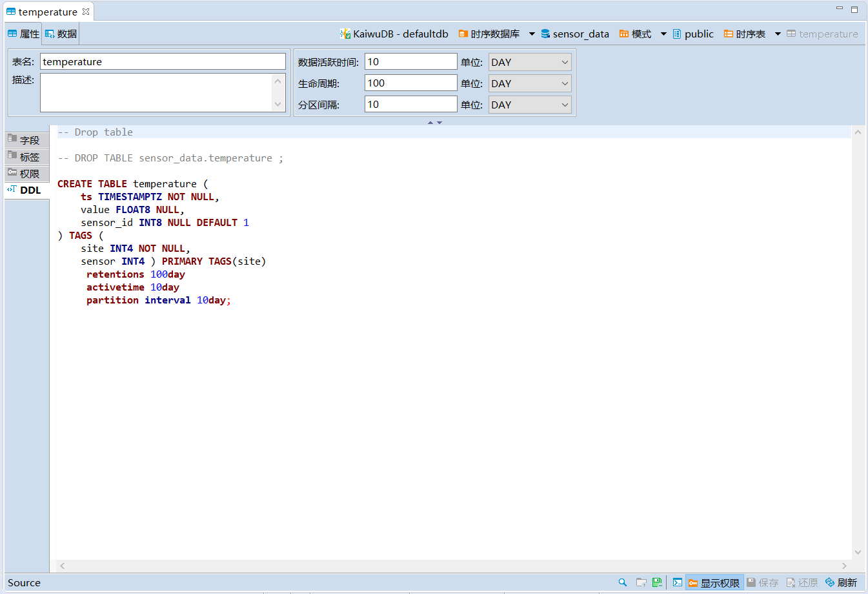Click the DDL editor vertical scrollbar
Viewport: 868px width, 594px height.
click(858, 342)
